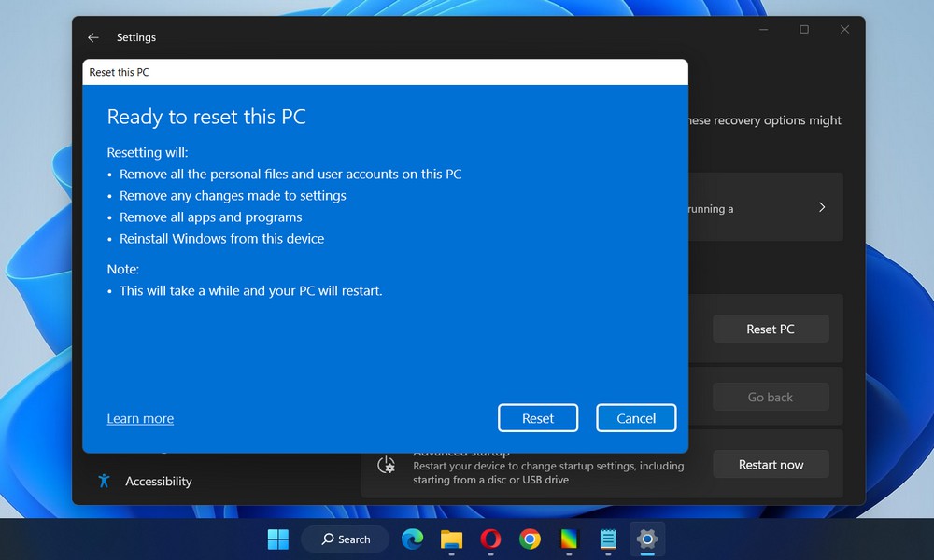Click the taskbar Search box
This screenshot has height=560, width=934.
click(346, 539)
